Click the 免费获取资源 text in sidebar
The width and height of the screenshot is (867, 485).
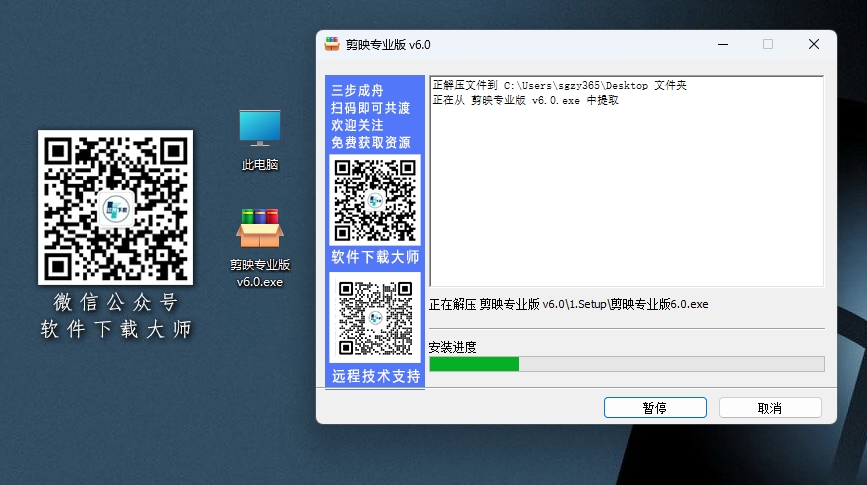click(371, 143)
